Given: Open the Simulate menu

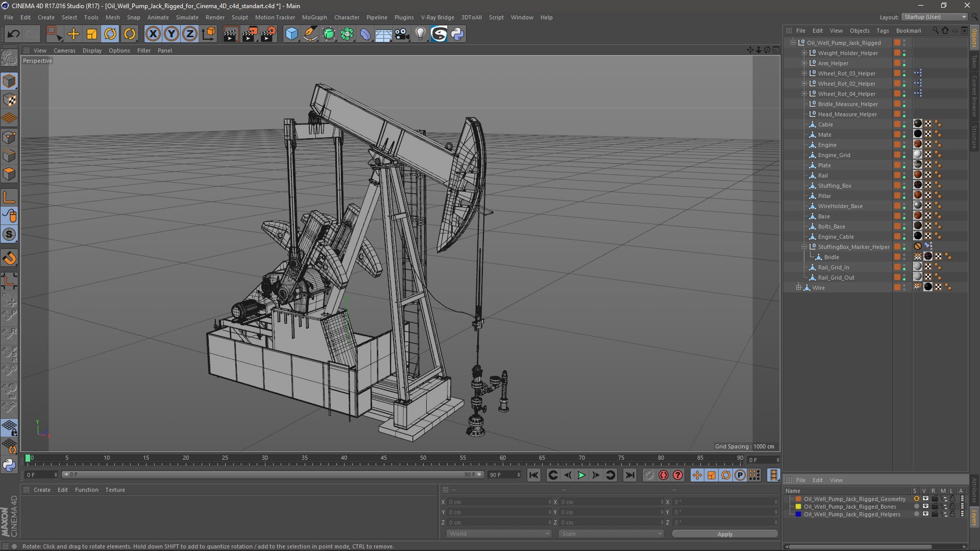Looking at the screenshot, I should [187, 17].
